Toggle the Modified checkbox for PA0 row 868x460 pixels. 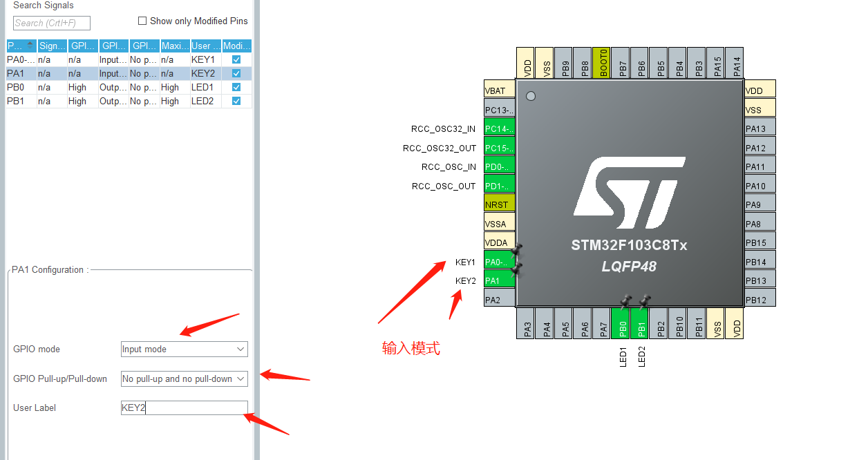tap(236, 59)
